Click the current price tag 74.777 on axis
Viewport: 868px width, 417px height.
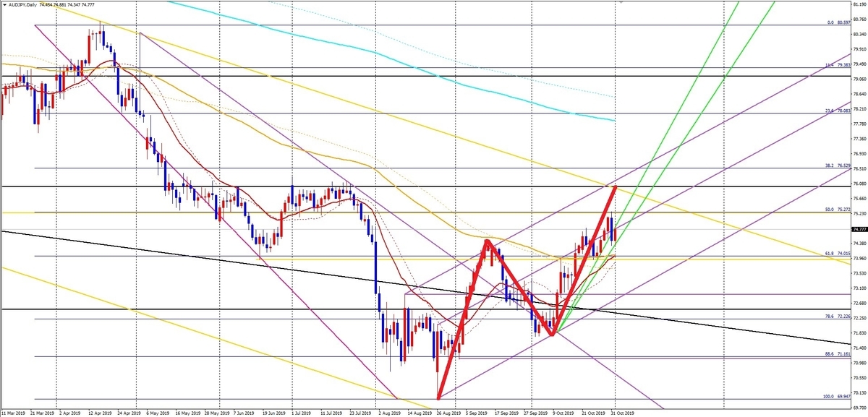pyautogui.click(x=860, y=229)
